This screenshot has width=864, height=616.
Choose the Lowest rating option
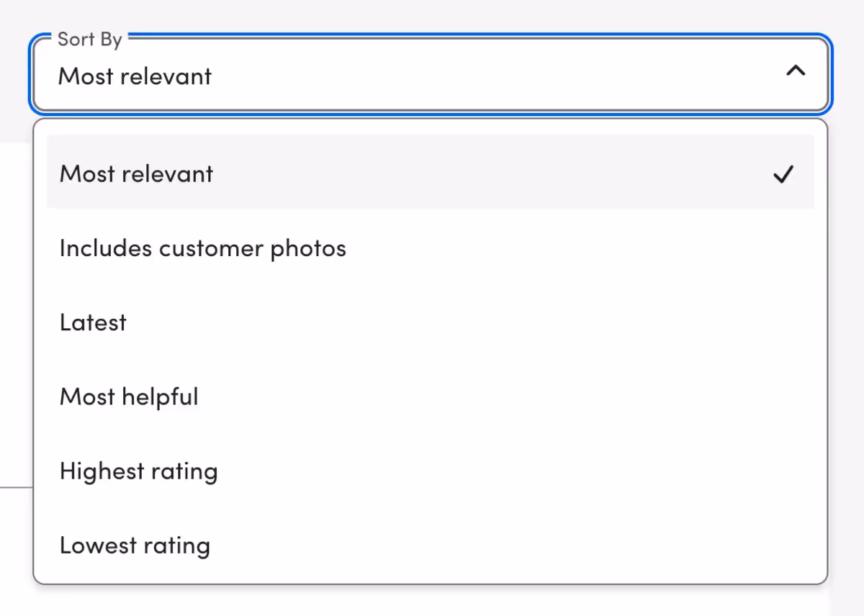pyautogui.click(x=135, y=545)
